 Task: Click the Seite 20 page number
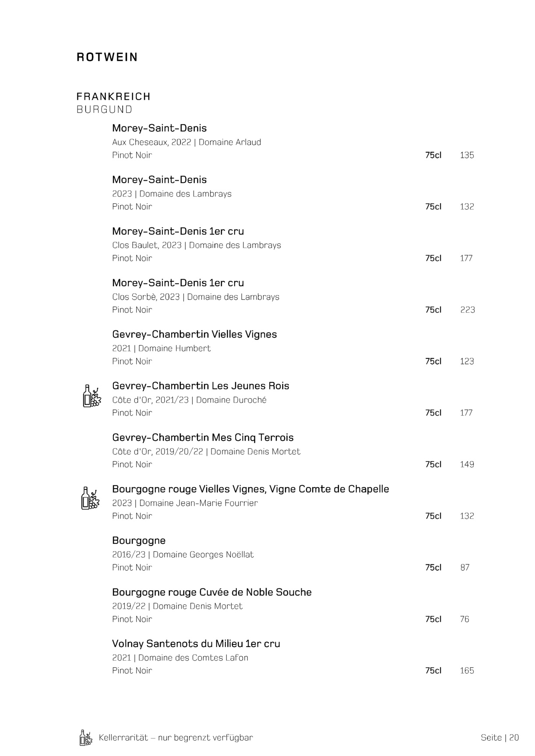coord(500,738)
